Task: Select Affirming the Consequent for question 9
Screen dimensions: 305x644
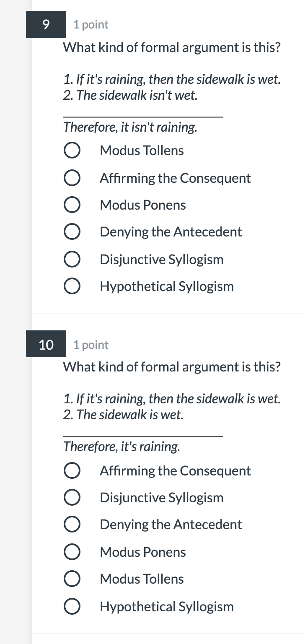Action: click(x=72, y=177)
